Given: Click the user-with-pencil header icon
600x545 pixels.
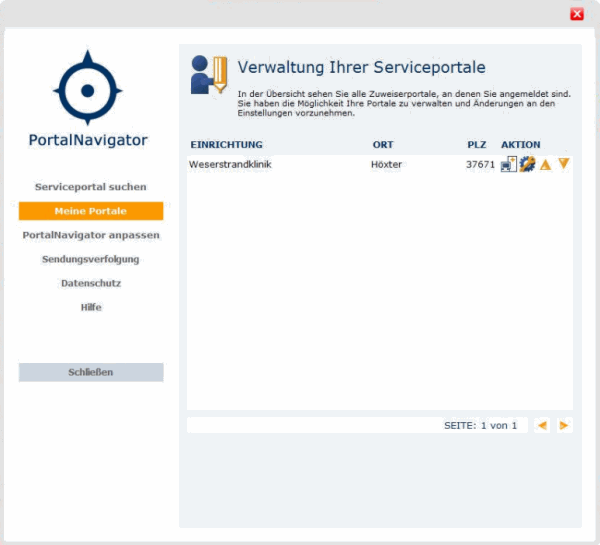Looking at the screenshot, I should click(x=209, y=75).
